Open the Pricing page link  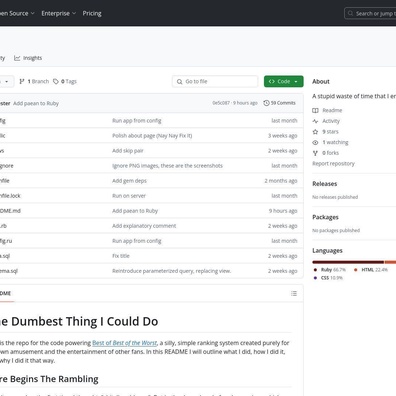pyautogui.click(x=92, y=13)
